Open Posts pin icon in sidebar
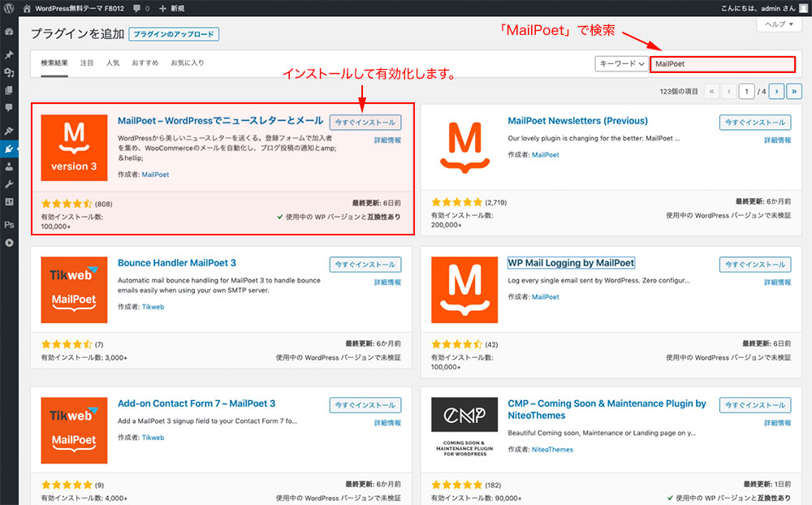Viewport: 812px width, 505px height. [9, 54]
